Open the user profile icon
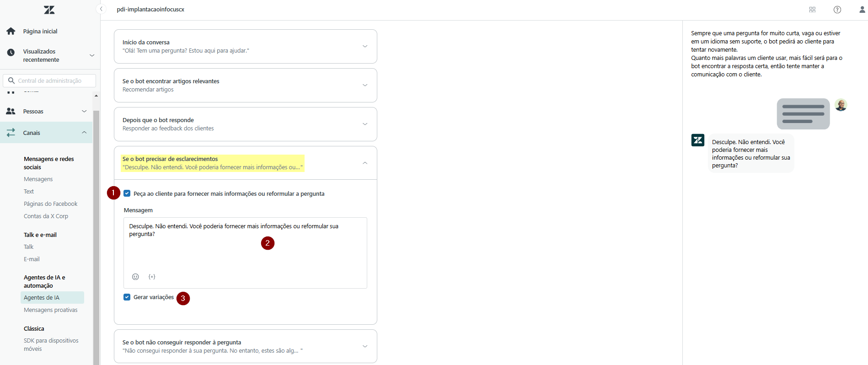 862,10
